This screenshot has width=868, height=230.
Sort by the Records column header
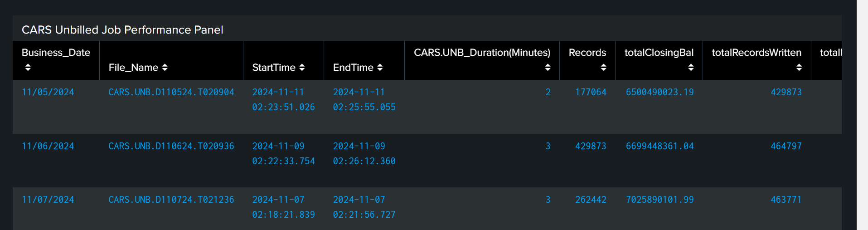click(x=587, y=53)
